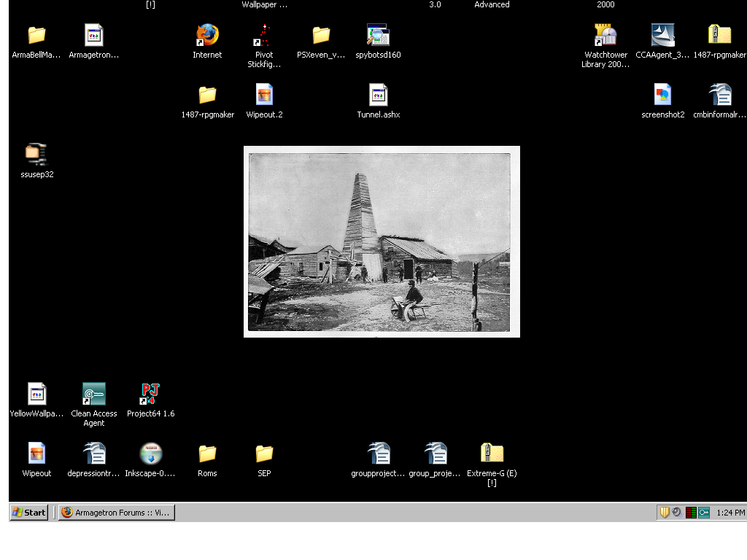Open the Roms folder
Image resolution: width=747 pixels, height=560 pixels.
(207, 454)
